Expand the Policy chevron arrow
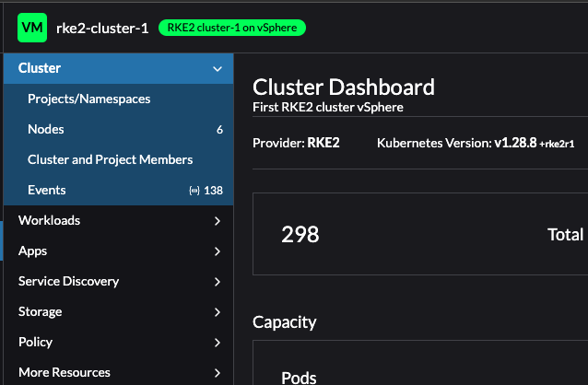The image size is (588, 385). [218, 343]
